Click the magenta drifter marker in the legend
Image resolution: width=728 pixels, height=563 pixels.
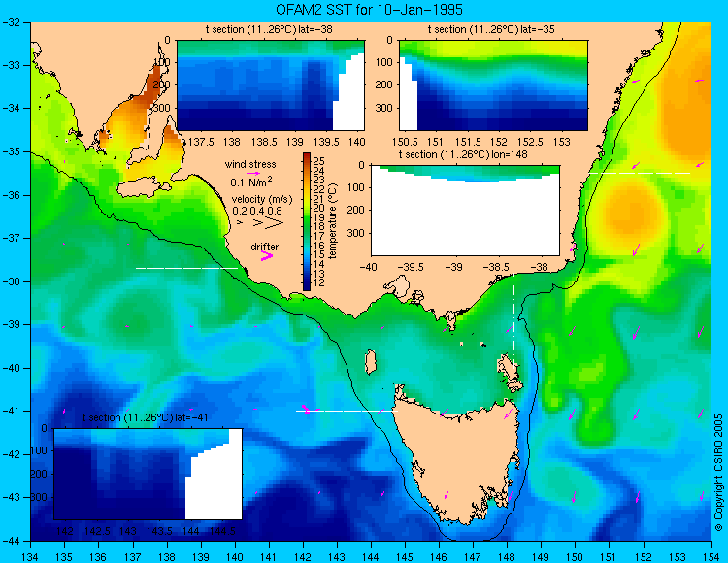pyautogui.click(x=267, y=255)
